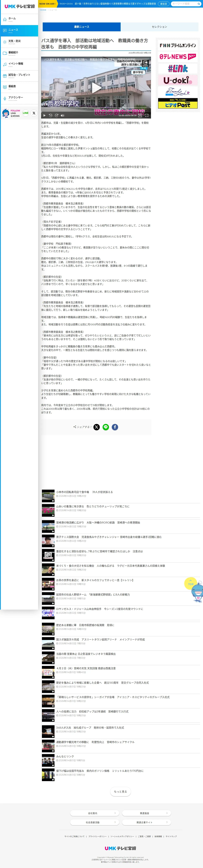Mute the video with the volume icon
Screen dimensions: 203x868
pyautogui.click(x=63, y=116)
